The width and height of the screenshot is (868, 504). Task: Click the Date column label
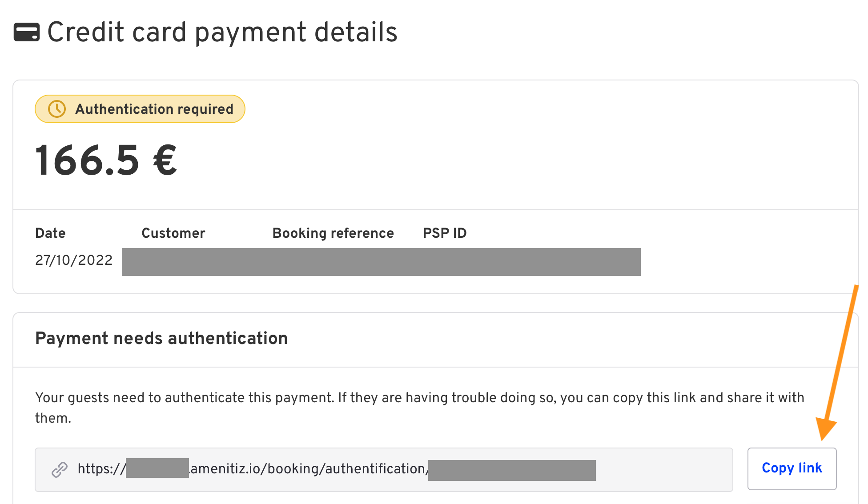tap(50, 233)
